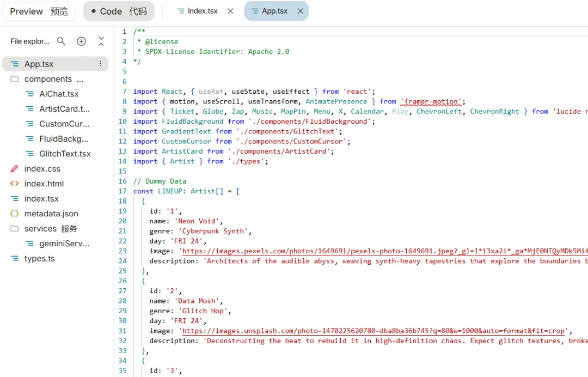
Task: Switch to the Preview view
Action: click(39, 11)
